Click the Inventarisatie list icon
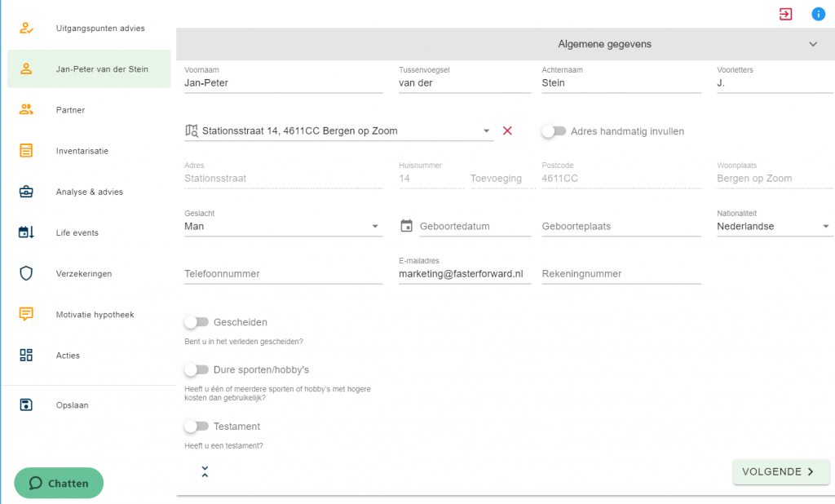The width and height of the screenshot is (835, 504). tap(26, 151)
